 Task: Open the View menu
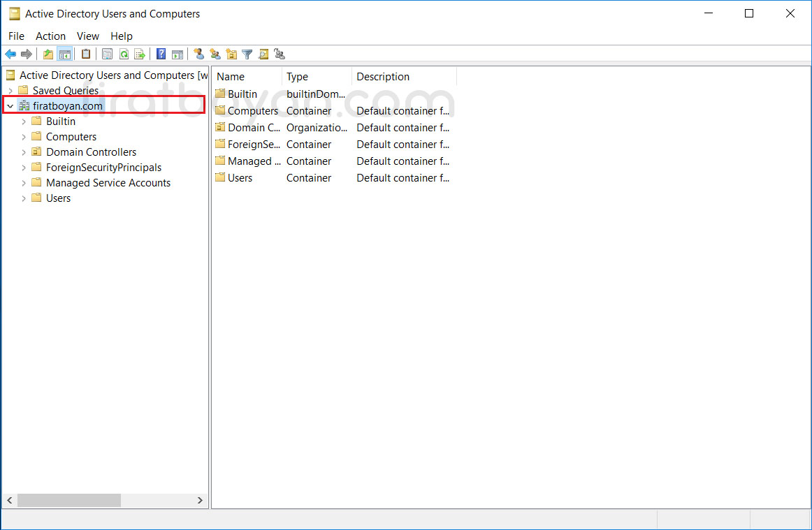pyautogui.click(x=88, y=36)
